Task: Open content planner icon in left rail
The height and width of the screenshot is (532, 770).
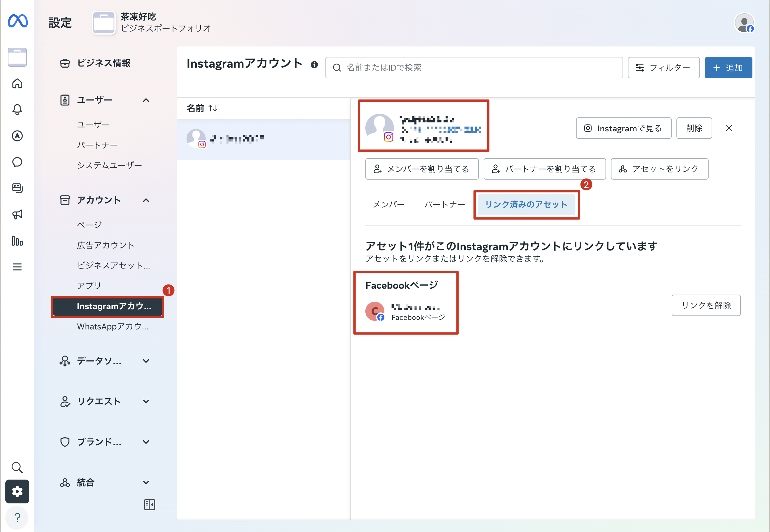Action: [17, 188]
